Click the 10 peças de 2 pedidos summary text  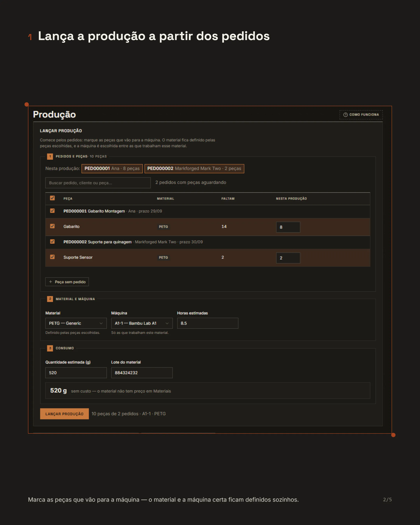(129, 414)
